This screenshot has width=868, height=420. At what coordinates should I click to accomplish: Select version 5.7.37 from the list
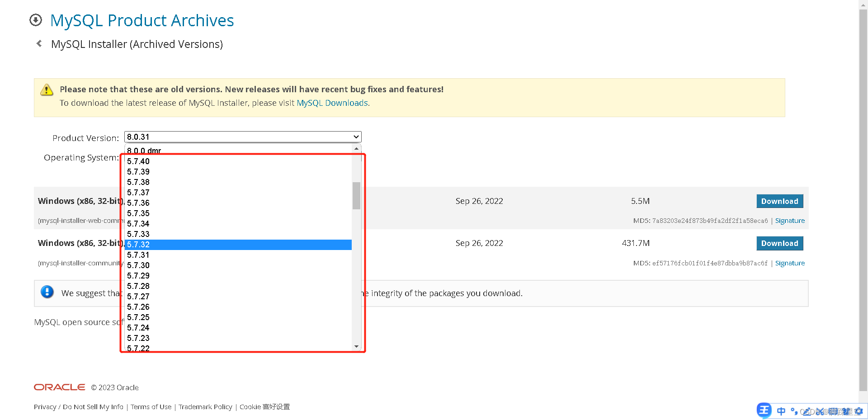pos(238,193)
